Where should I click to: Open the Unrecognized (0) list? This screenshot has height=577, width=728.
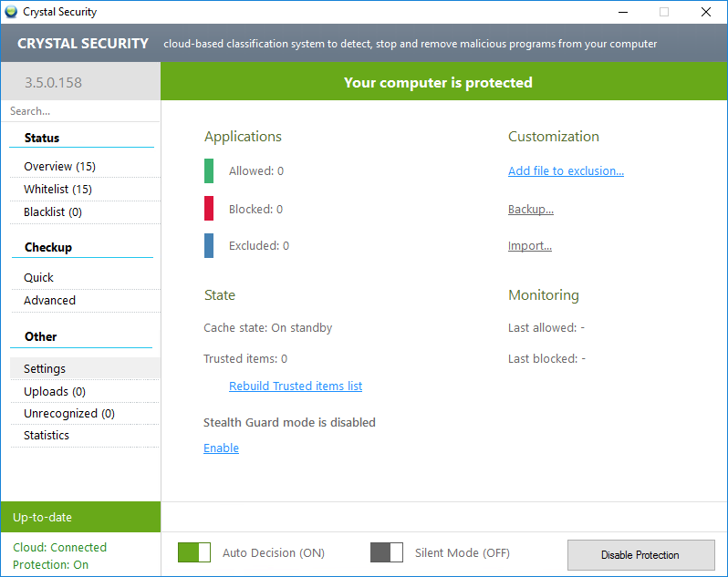pos(85,413)
